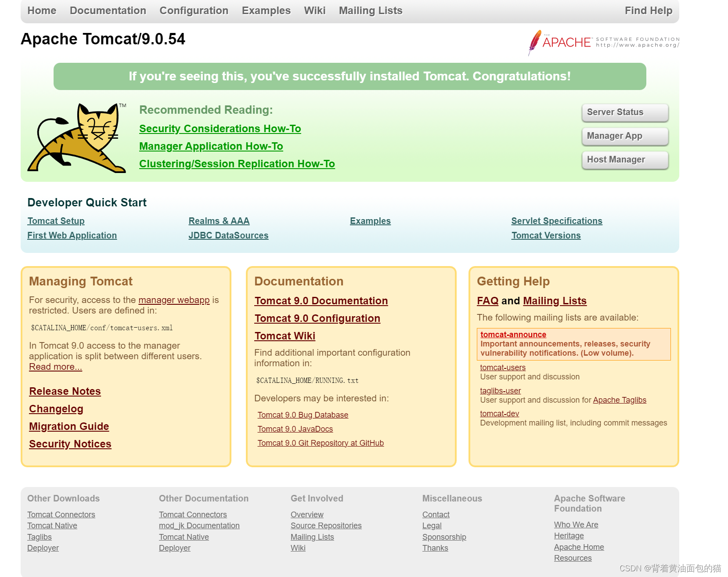This screenshot has width=728, height=577.
Task: Open Manager Application How-To link
Action: pos(211,146)
